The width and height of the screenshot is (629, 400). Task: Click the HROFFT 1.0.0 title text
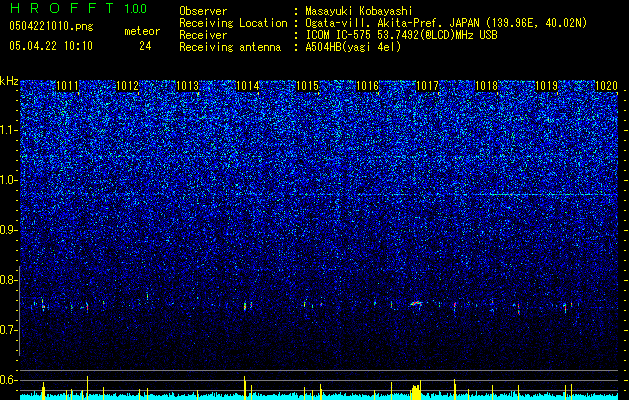coord(78,8)
